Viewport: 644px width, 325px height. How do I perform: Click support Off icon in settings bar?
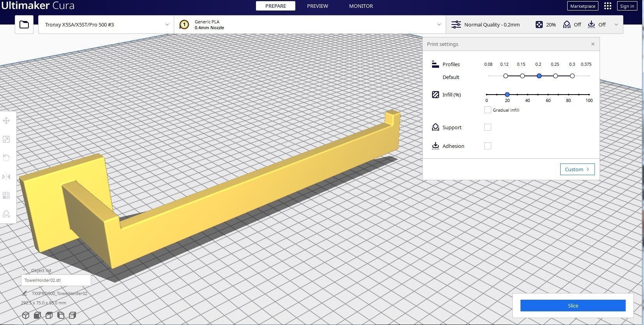tap(567, 25)
